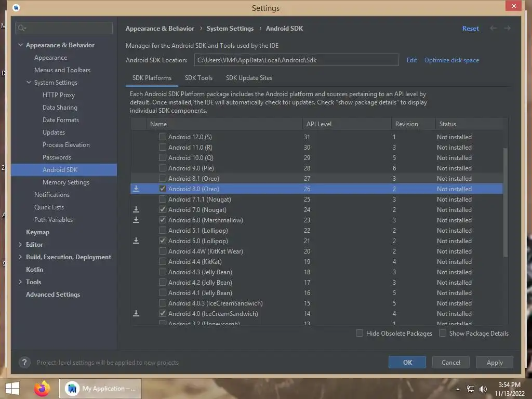The height and width of the screenshot is (399, 532).
Task: Check Android 11.0 (R) checkbox
Action: click(x=163, y=147)
